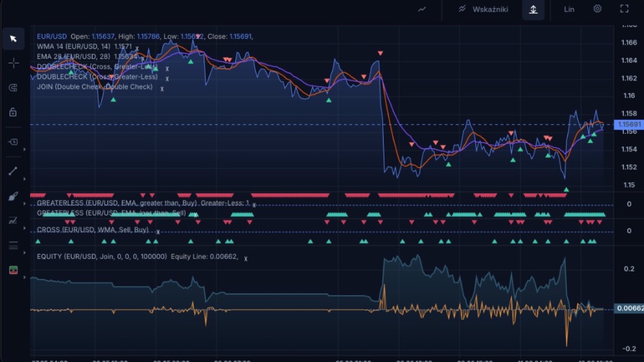Click the upload share icon in top bar

pos(533,9)
